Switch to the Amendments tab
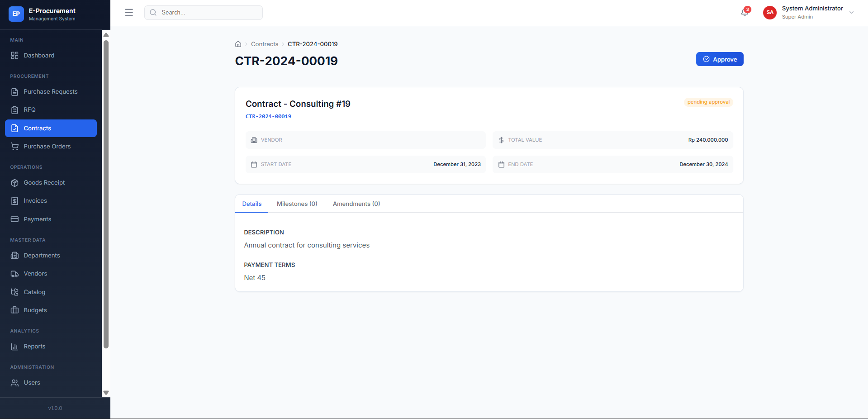Screen dimensions: 868x419 click(x=356, y=204)
